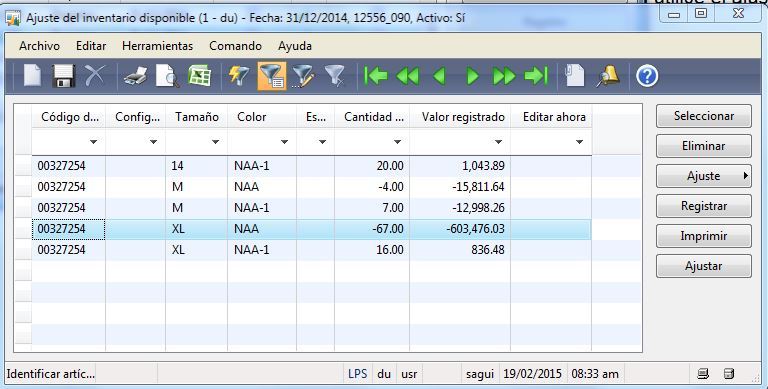Open filter dropdown under Tamaño column
The height and width of the screenshot is (389, 768).
point(215,142)
